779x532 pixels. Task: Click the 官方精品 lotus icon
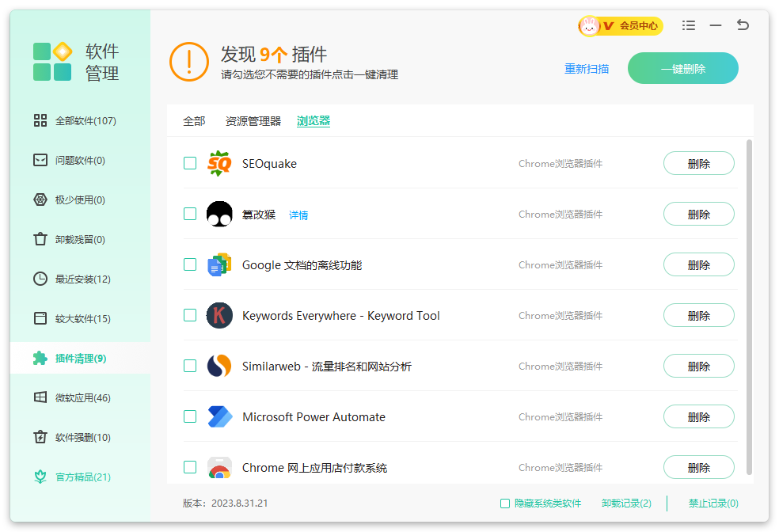pyautogui.click(x=40, y=477)
